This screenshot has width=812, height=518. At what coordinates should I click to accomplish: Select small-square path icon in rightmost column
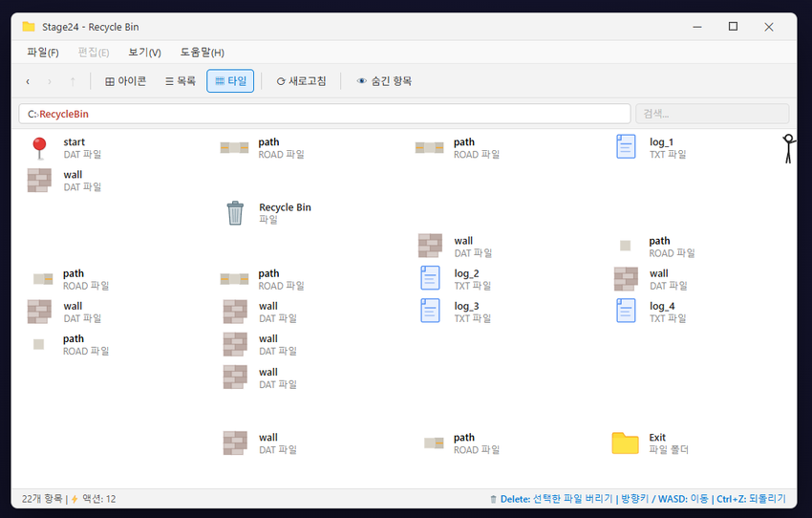click(626, 246)
